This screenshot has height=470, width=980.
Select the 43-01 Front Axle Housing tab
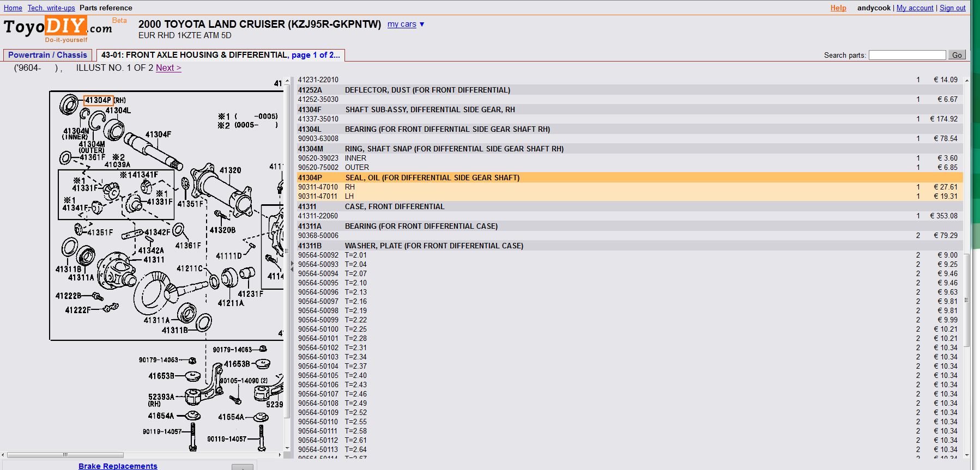click(220, 55)
